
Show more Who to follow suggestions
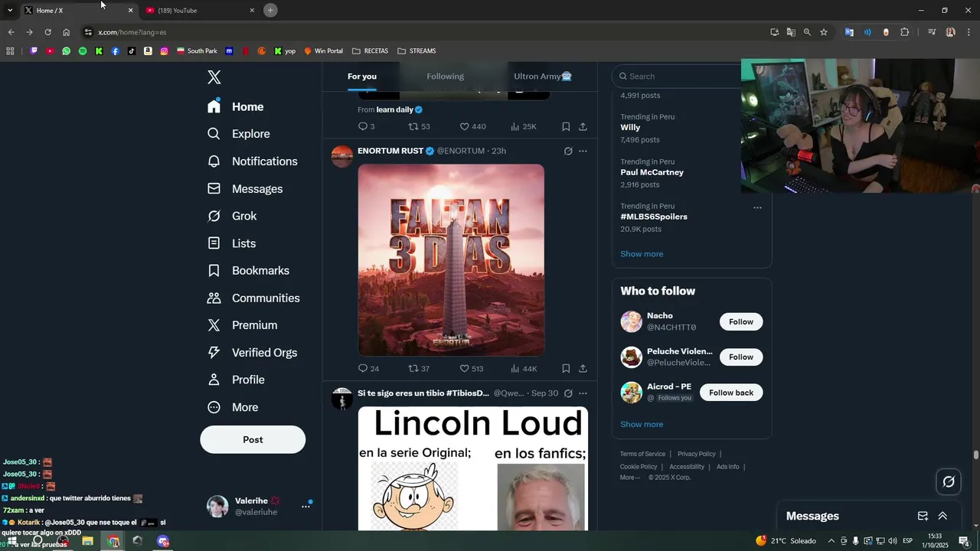[x=642, y=425]
